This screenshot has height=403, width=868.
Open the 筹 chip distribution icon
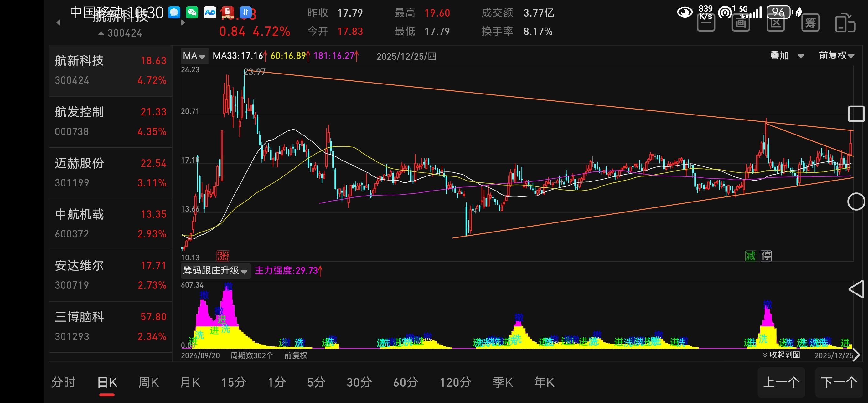pos(810,23)
